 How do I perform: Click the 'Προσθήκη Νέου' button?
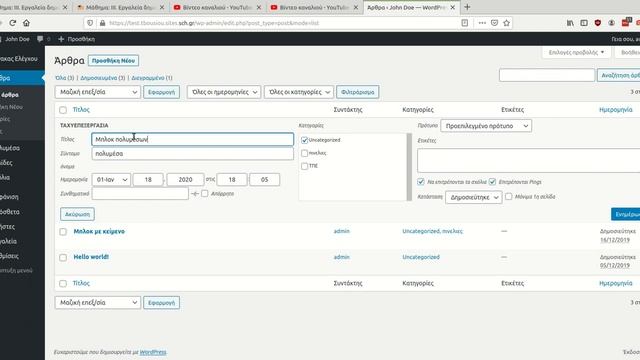(113, 60)
